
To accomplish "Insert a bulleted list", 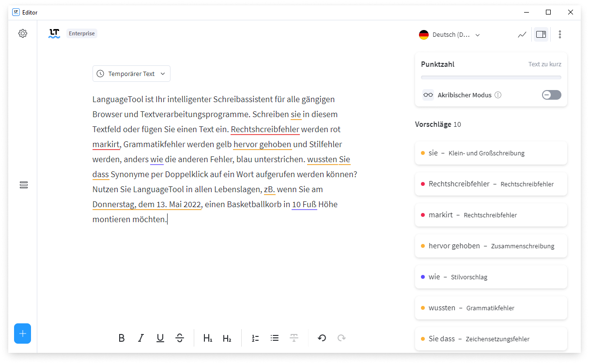I will 275,338.
